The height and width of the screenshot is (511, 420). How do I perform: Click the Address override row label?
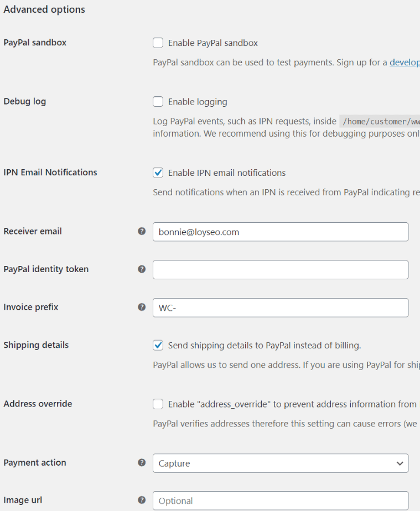38,404
